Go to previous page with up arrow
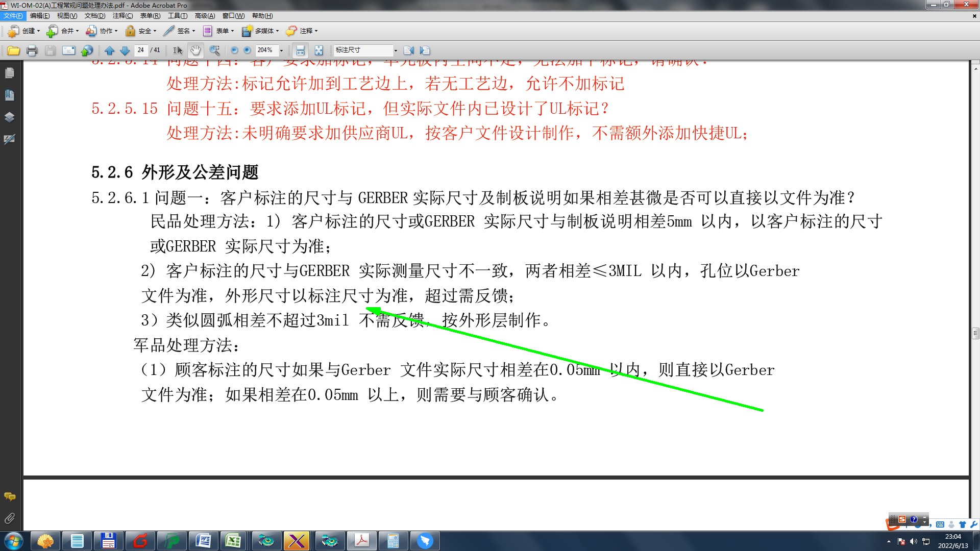The height and width of the screenshot is (551, 980). click(x=109, y=51)
